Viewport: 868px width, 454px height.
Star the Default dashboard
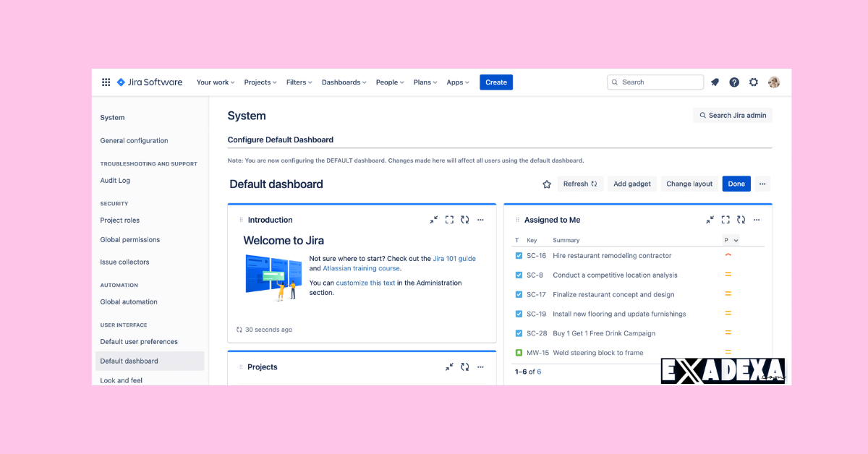coord(546,184)
